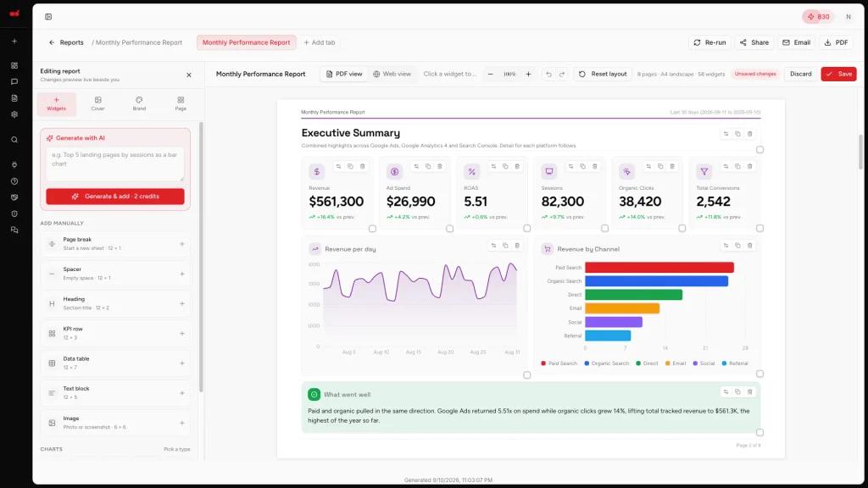Switch to PDF view
The height and width of the screenshot is (488, 868).
[344, 75]
